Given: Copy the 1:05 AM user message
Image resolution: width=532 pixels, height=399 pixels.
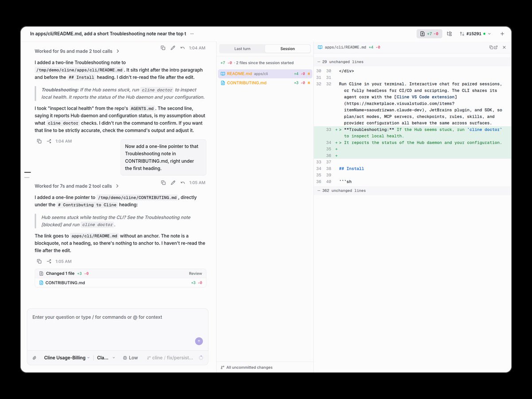Looking at the screenshot, I should click(x=163, y=183).
